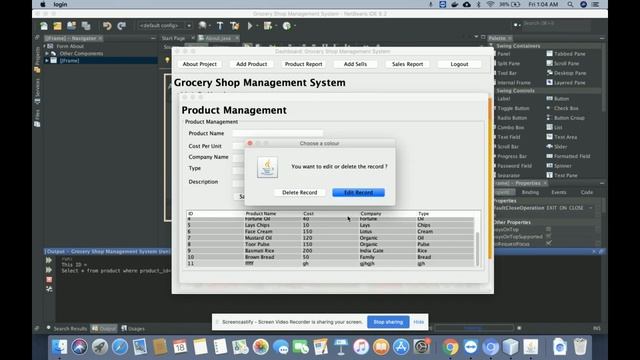Select Brown Bread row in table
Viewport: 640px width, 360px height.
point(331,257)
